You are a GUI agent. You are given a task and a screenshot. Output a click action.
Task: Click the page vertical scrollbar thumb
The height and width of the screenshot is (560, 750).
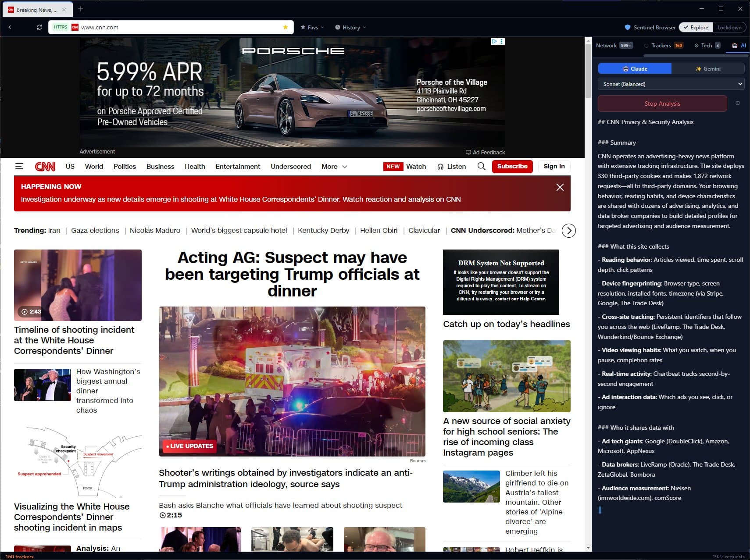[x=588, y=71]
